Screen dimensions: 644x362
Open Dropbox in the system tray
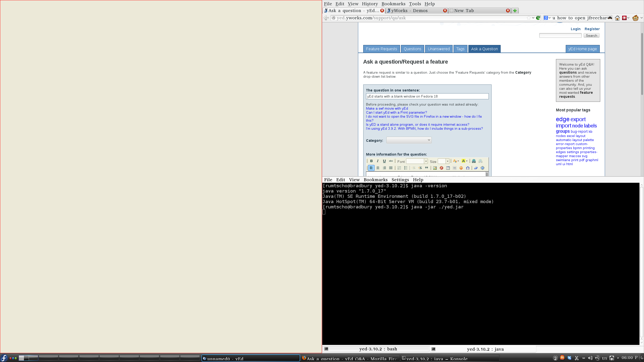point(570,358)
